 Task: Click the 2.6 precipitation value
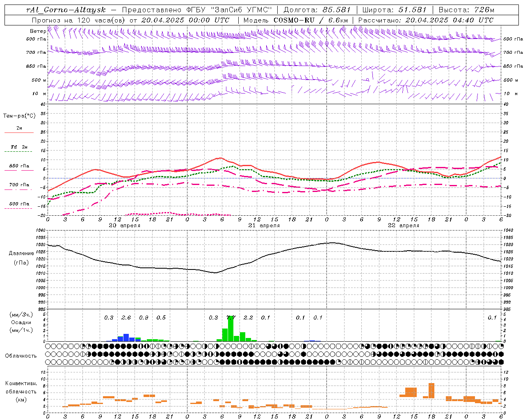(126, 318)
